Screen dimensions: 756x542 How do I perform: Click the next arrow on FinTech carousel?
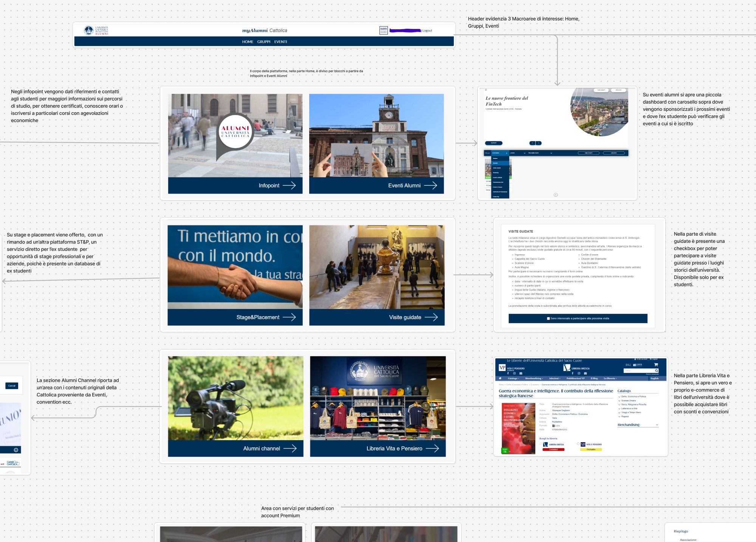(539, 143)
